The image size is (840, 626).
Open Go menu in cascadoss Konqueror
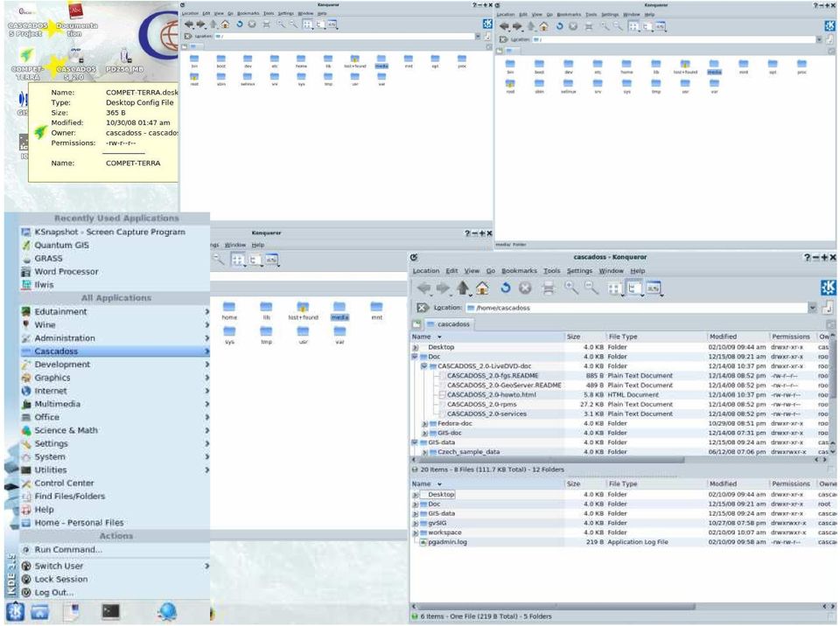tap(490, 271)
